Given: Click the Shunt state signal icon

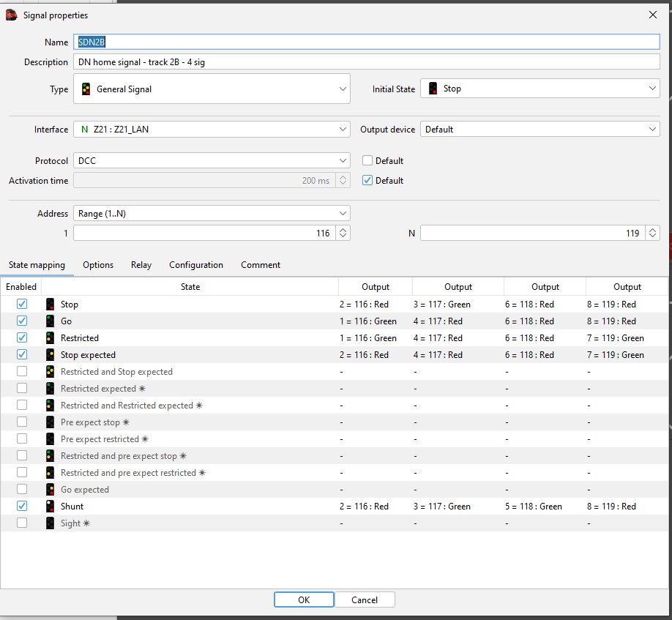Looking at the screenshot, I should click(50, 507).
